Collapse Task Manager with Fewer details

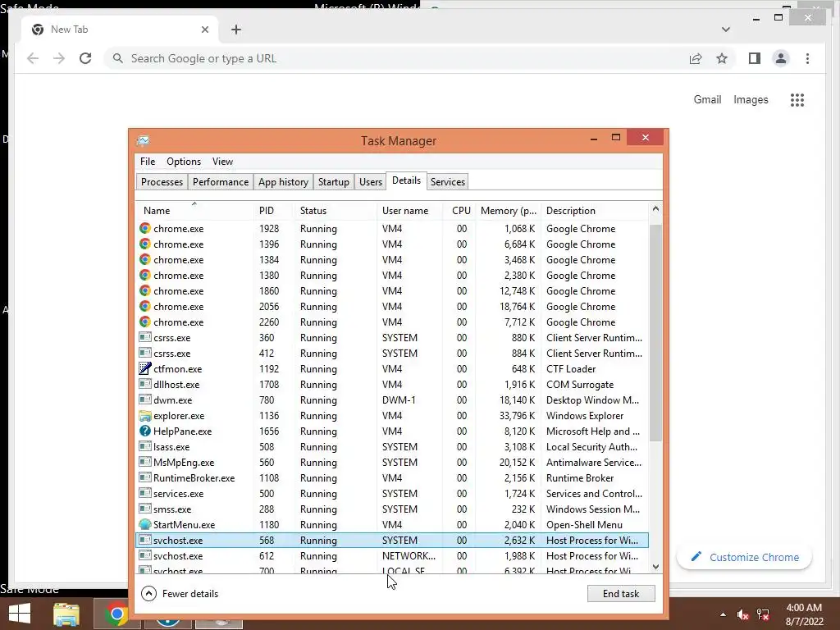click(x=180, y=594)
